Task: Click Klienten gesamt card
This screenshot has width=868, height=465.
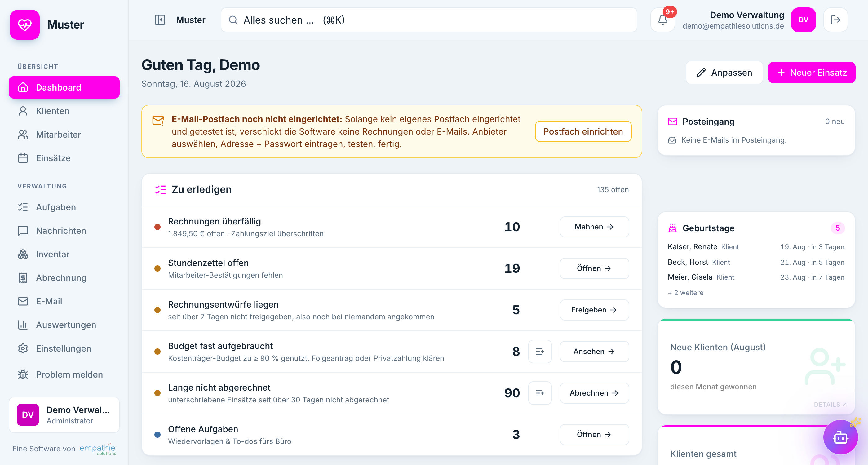Action: click(756, 445)
